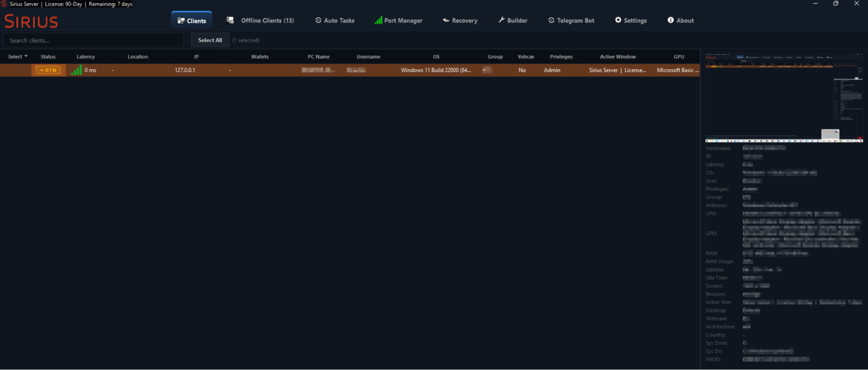Sort by the Privileges column header

tap(561, 57)
